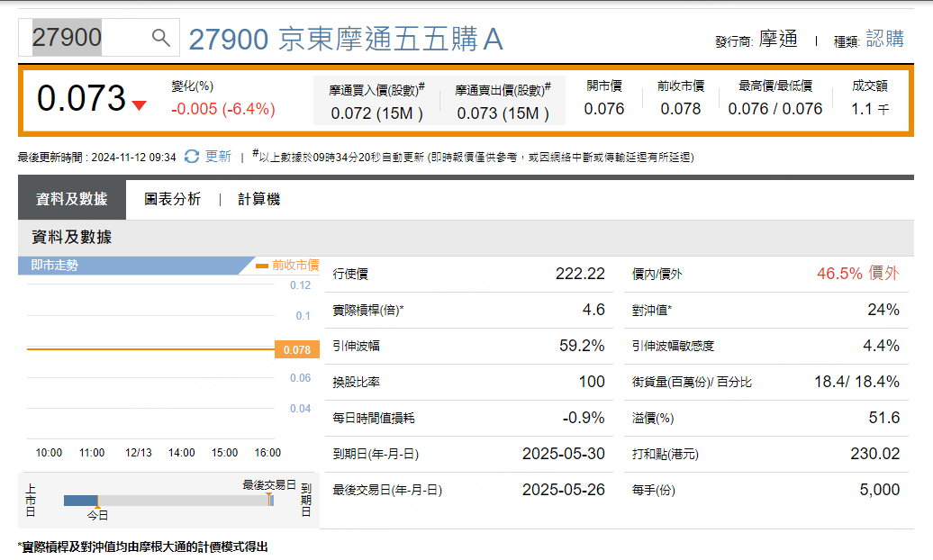933x560 pixels.
Task: Click the 引伸波幅敏感度 value 4.4%
Action: [882, 346]
